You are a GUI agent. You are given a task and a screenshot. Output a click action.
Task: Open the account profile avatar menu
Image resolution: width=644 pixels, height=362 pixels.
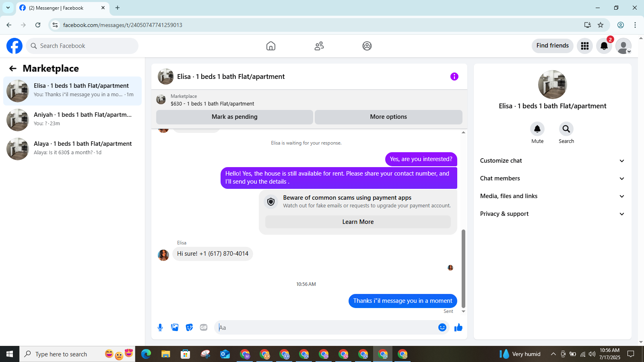pos(623,46)
